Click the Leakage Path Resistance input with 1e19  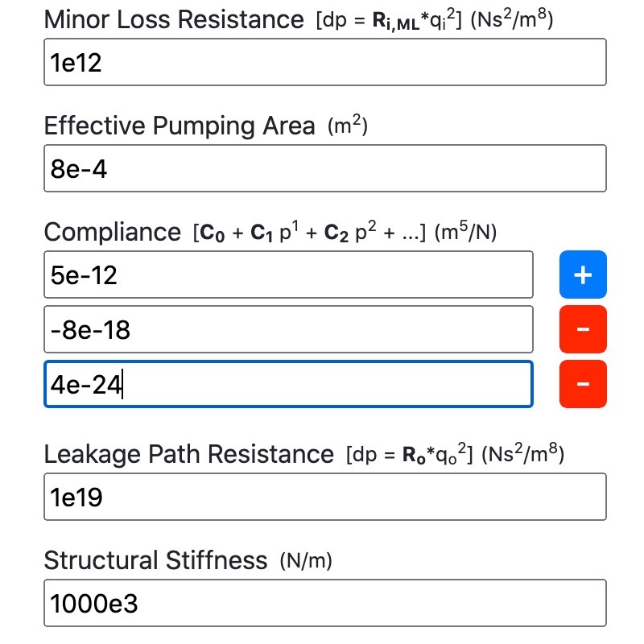pyautogui.click(x=324, y=497)
